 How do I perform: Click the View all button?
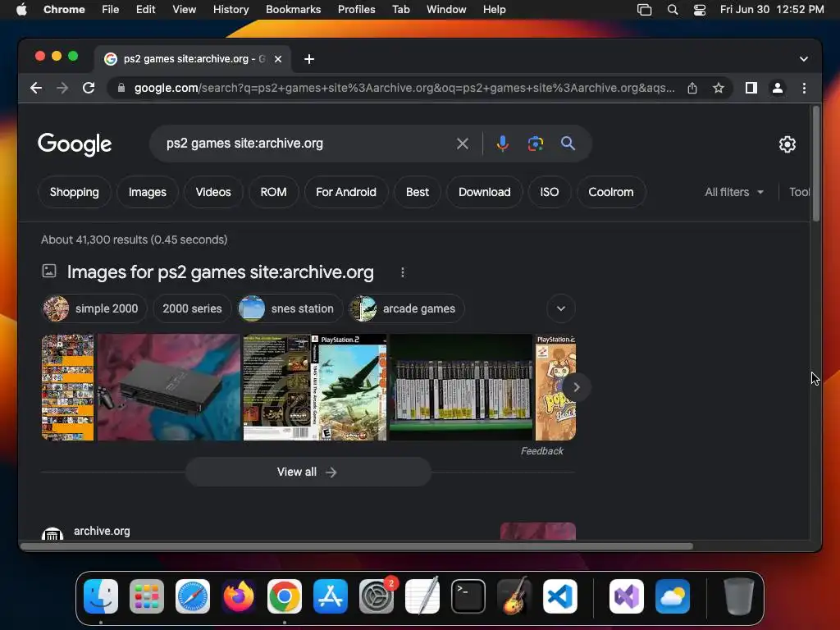click(308, 472)
